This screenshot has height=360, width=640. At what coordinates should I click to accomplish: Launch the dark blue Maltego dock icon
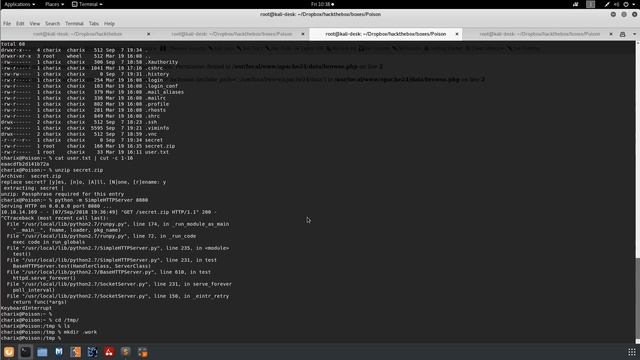click(92, 352)
